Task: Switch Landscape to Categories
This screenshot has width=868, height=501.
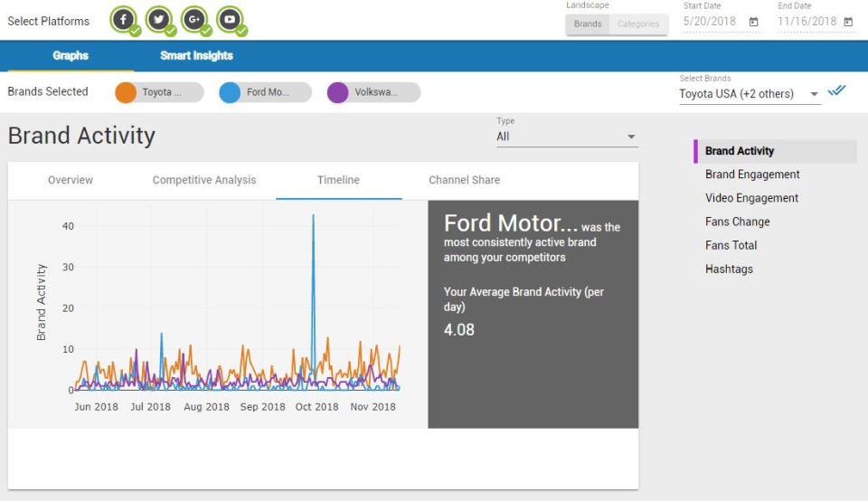Action: (638, 24)
